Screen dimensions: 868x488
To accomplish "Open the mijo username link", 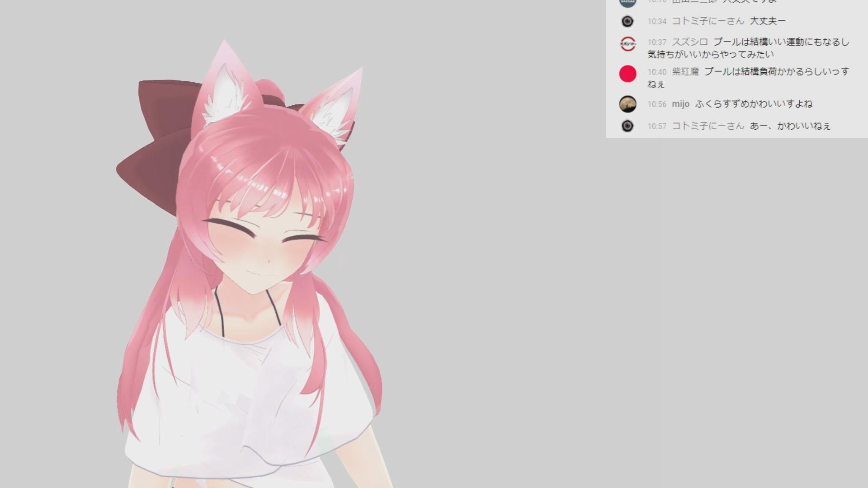I will pyautogui.click(x=680, y=104).
